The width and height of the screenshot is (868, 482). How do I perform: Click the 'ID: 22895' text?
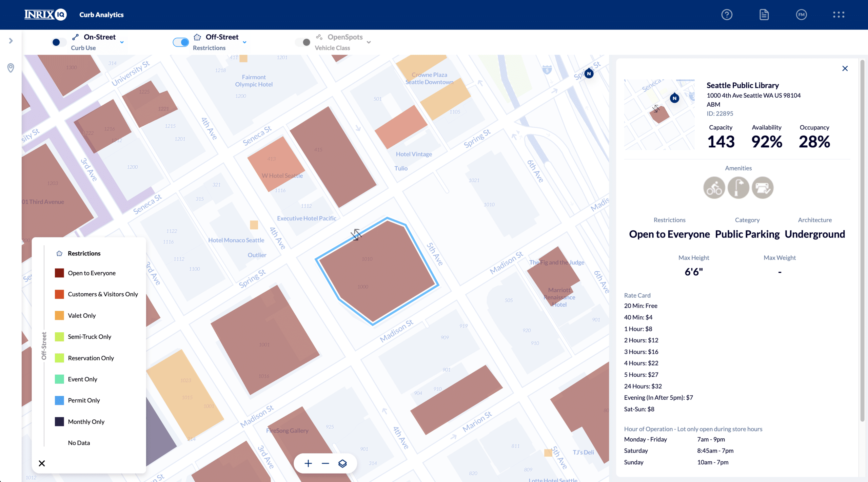pos(720,113)
